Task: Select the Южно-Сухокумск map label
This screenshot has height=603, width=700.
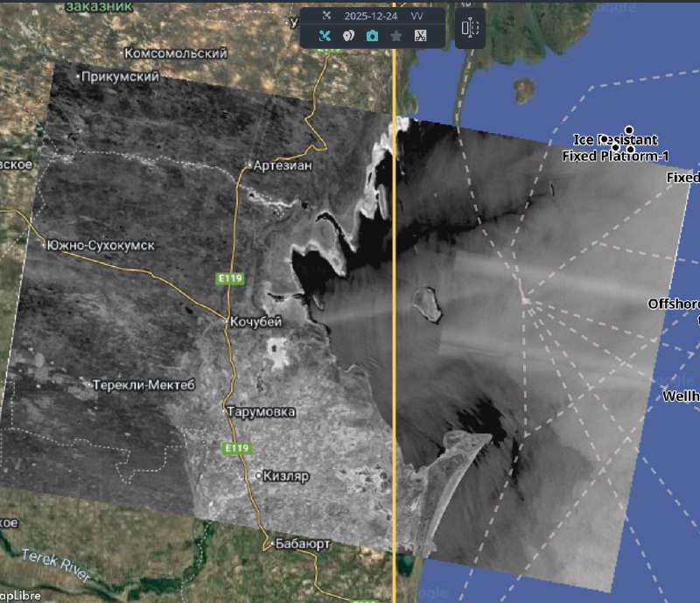Action: point(101,246)
